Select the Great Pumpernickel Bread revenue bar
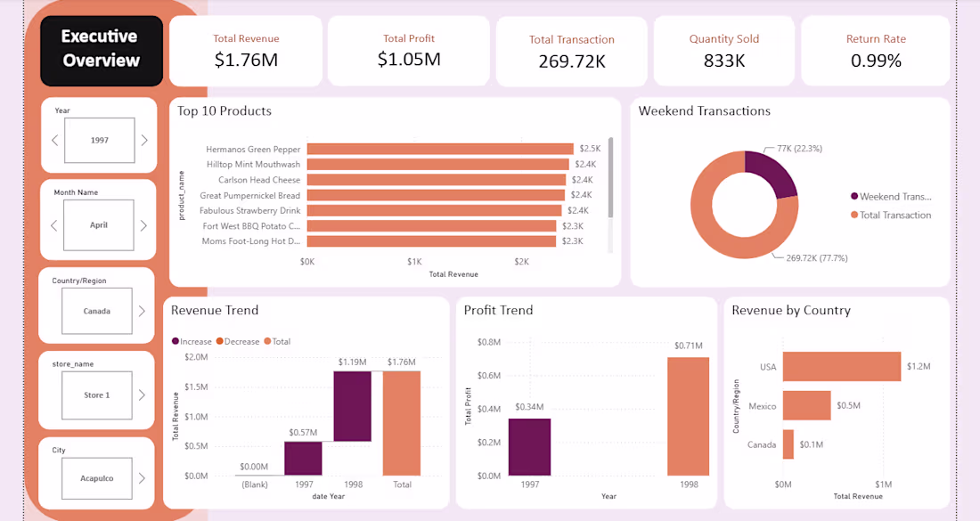The height and width of the screenshot is (521, 980). [x=436, y=195]
